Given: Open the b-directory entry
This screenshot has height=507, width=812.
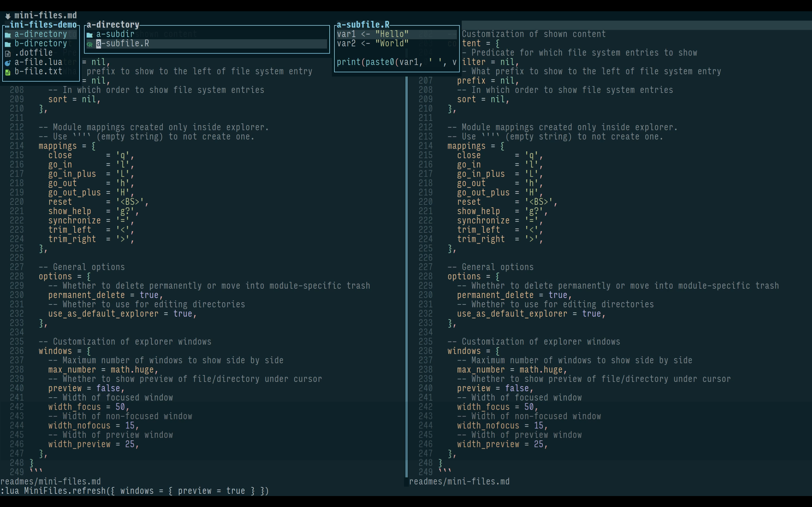Looking at the screenshot, I should [41, 44].
